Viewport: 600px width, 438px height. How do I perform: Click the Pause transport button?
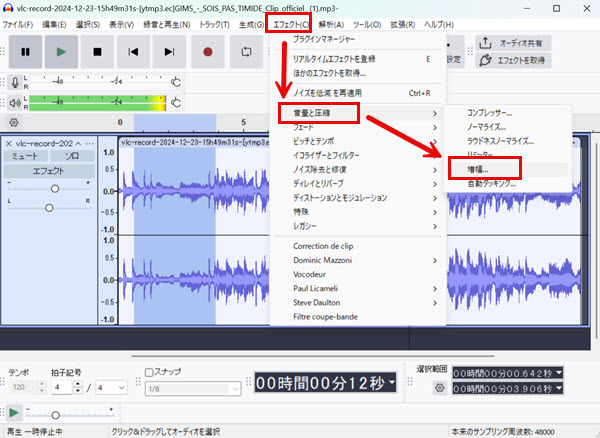25,52
